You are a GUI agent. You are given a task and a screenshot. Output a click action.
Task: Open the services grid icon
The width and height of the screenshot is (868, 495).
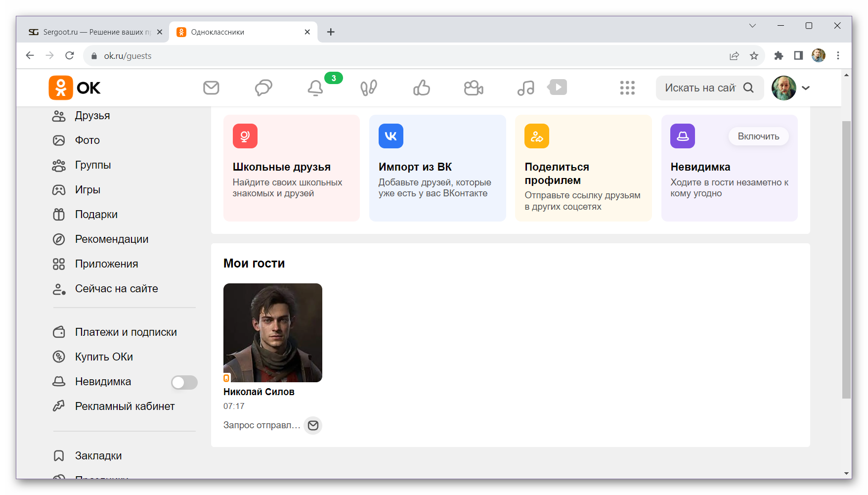click(627, 88)
